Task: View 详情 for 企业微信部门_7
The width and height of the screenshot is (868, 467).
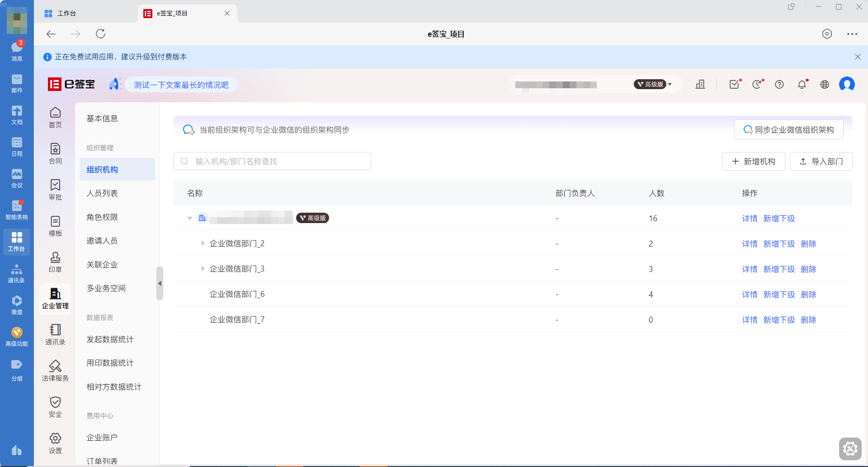Action: click(x=750, y=320)
